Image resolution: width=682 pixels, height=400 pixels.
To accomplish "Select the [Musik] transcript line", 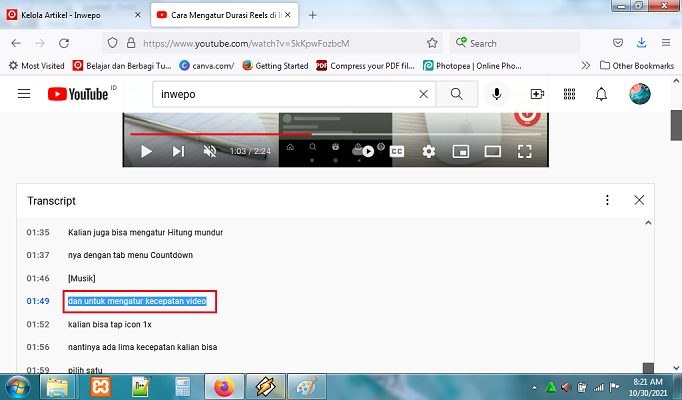I will click(x=81, y=278).
